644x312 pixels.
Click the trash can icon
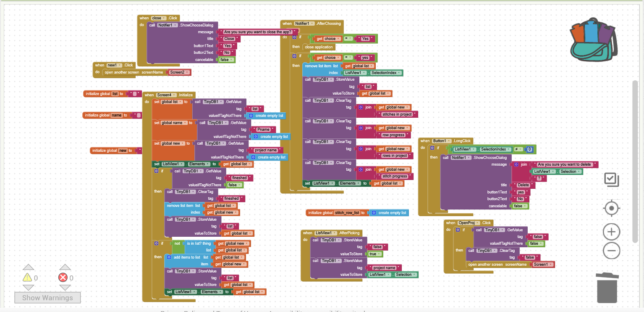607,288
